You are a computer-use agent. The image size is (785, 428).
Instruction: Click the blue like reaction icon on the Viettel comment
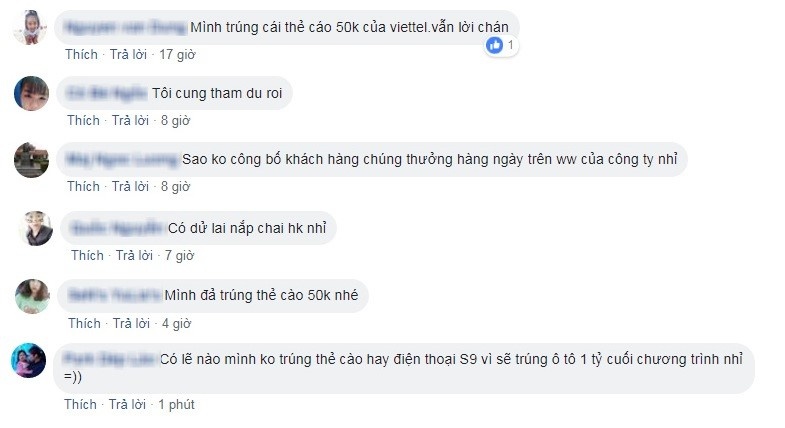click(495, 45)
